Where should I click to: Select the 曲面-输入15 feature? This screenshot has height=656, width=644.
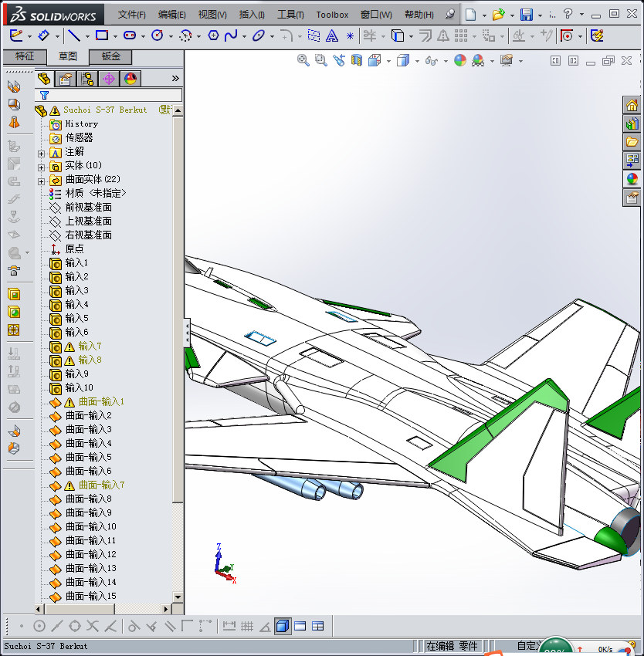(x=91, y=596)
